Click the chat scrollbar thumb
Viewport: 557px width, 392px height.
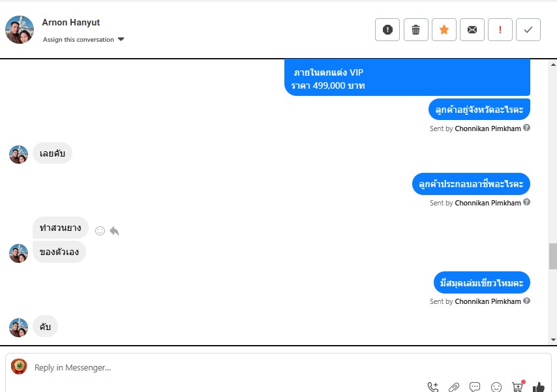(552, 256)
